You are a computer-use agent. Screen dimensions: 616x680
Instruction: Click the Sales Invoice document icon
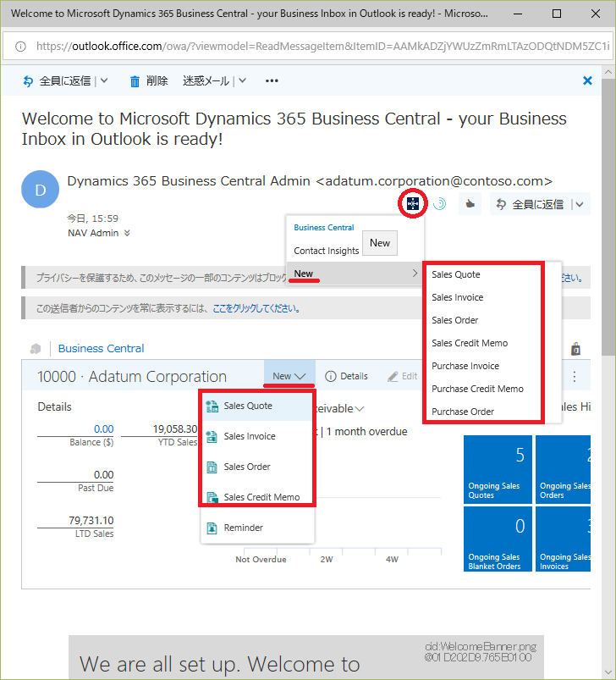coord(212,437)
